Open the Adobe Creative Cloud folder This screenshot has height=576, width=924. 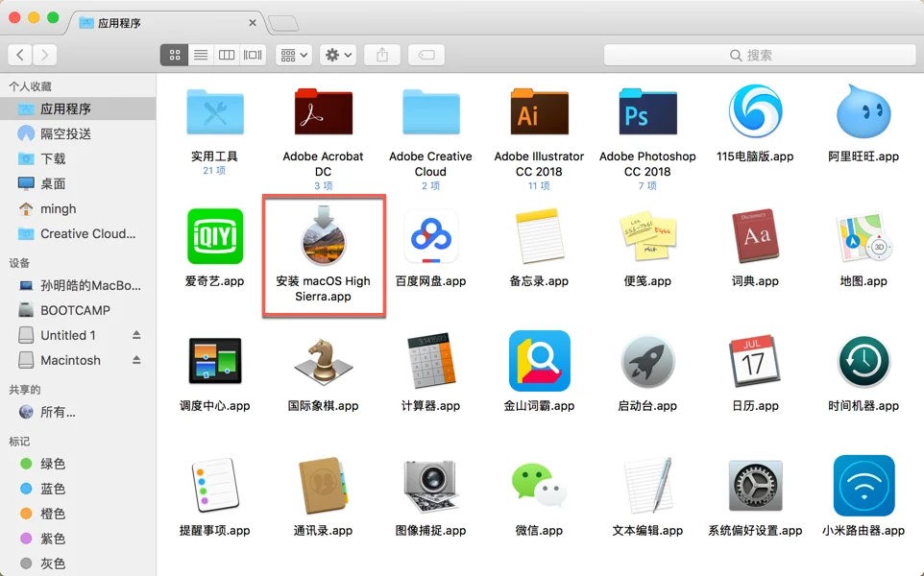[x=430, y=112]
